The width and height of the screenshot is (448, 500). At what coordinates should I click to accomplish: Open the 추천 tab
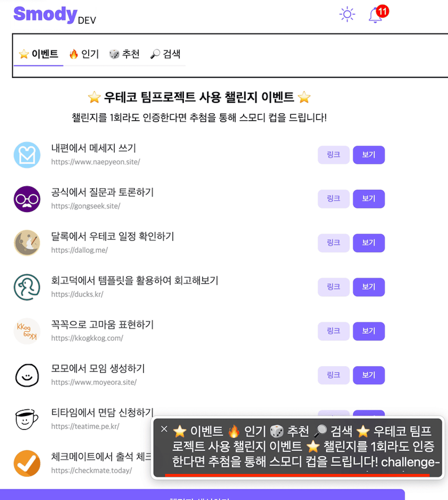125,54
